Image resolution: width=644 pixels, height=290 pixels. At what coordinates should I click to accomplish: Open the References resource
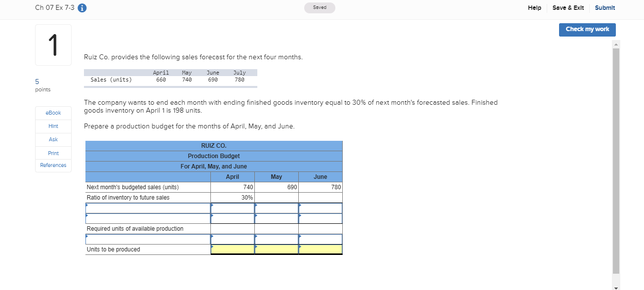(53, 166)
